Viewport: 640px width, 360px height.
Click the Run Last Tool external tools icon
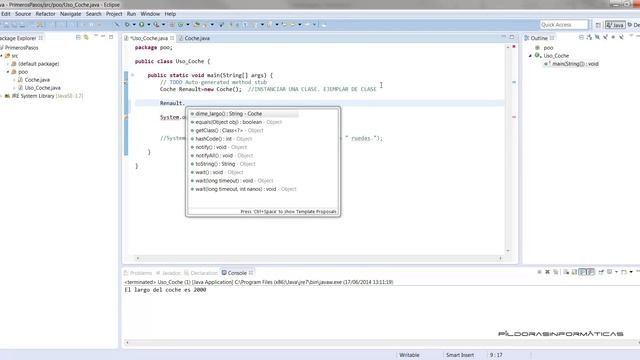click(x=156, y=24)
